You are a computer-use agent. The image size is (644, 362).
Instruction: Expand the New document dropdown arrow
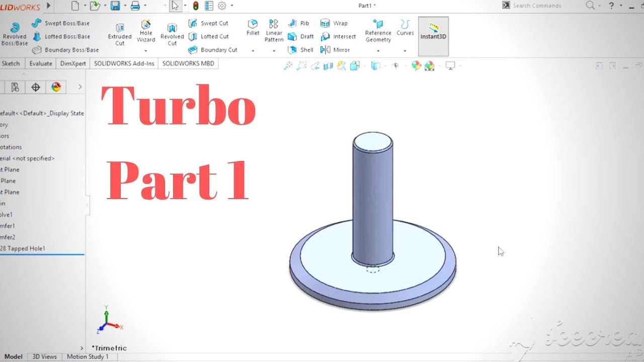[85, 6]
